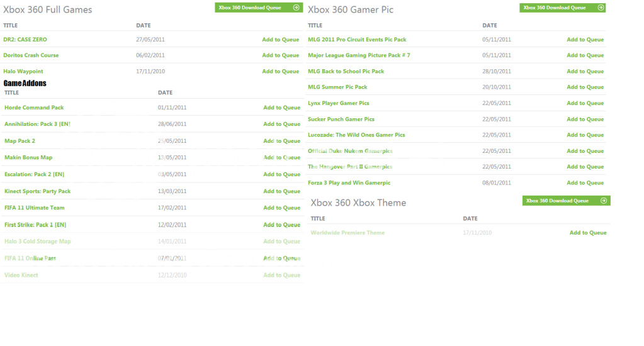Screen dimensions: 644x346
Task: Open the DR2: CASE ZERO game link
Action: pos(25,40)
